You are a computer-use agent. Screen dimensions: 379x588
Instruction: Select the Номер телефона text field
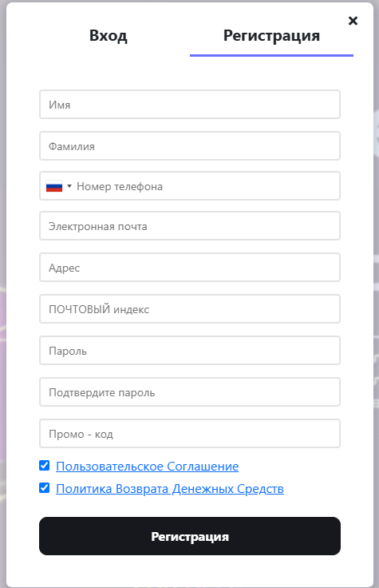[207, 186]
